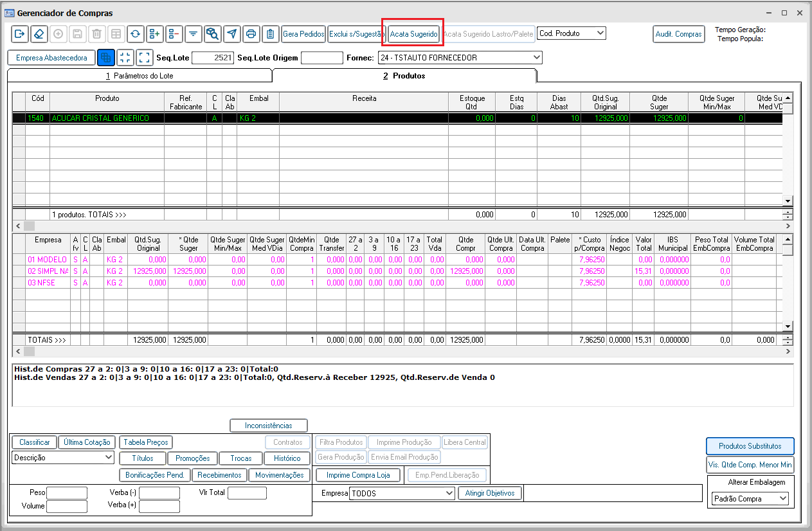Click the exit icon in the toolbar
812x531 pixels.
[19, 33]
